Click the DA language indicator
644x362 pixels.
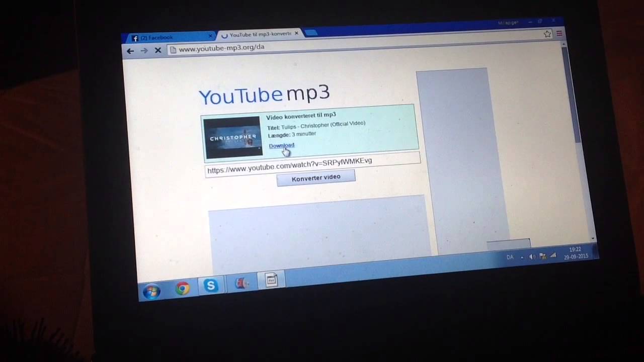point(510,257)
